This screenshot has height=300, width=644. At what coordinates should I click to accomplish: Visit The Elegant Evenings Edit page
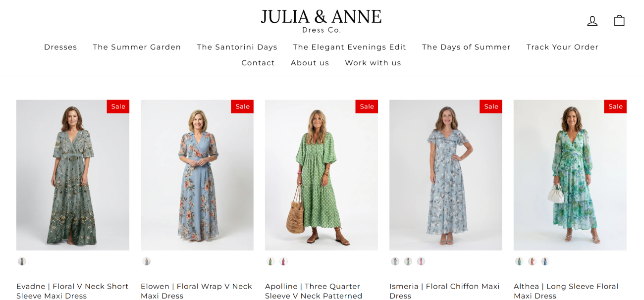pos(350,47)
